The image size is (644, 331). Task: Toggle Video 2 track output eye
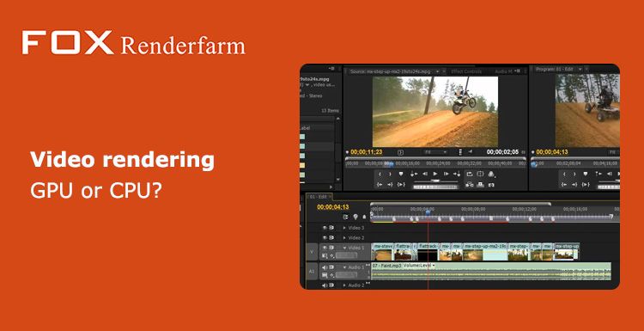coord(325,237)
